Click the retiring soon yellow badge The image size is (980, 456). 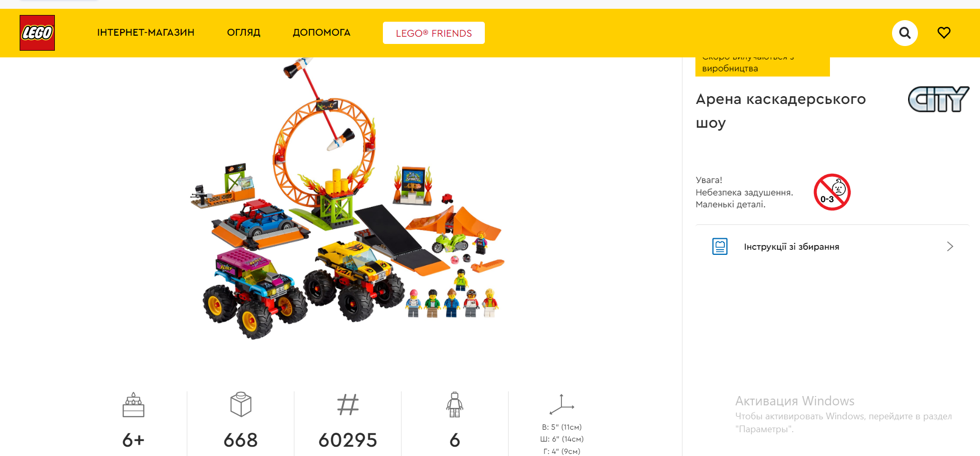point(762,67)
